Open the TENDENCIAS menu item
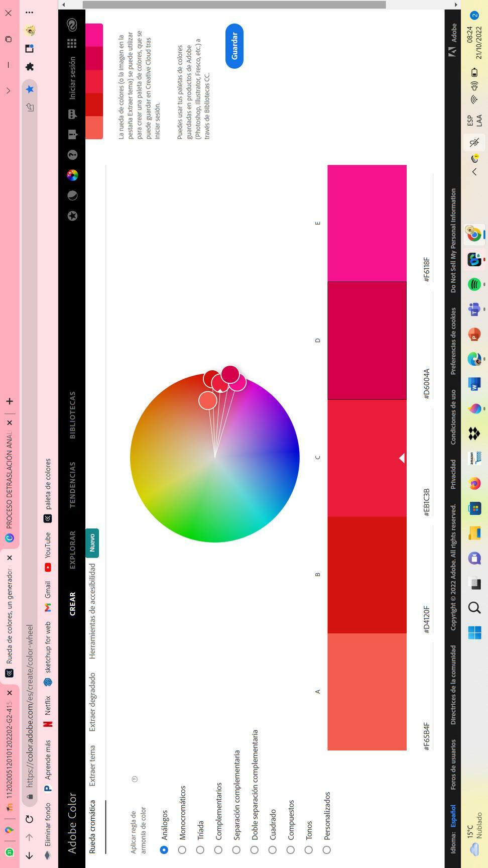 (x=72, y=485)
